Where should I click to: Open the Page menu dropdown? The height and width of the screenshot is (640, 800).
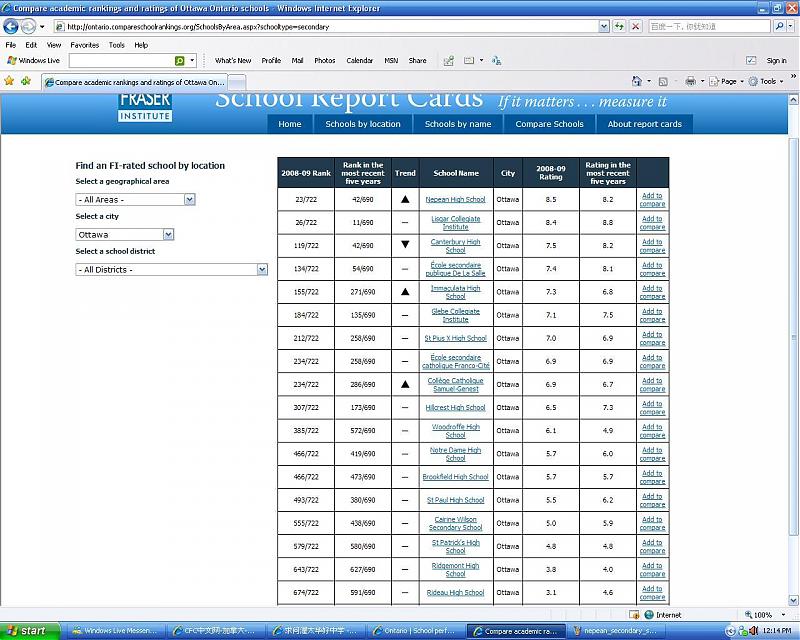728,82
